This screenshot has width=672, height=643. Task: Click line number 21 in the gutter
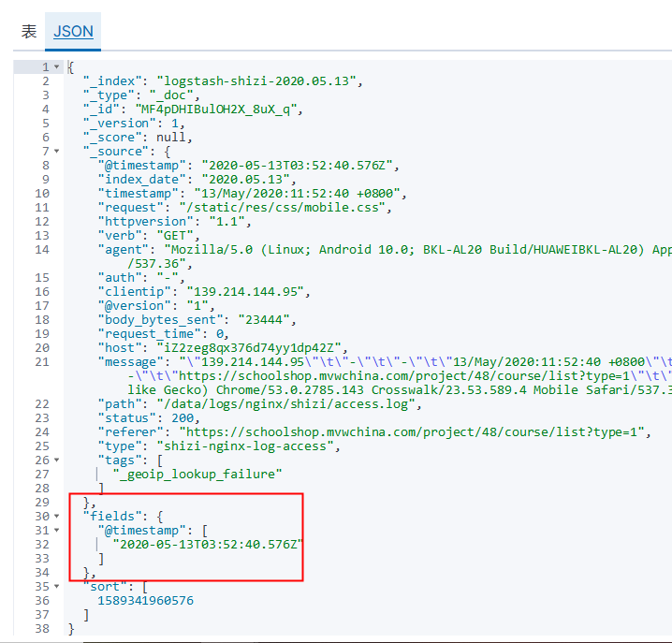coord(40,362)
